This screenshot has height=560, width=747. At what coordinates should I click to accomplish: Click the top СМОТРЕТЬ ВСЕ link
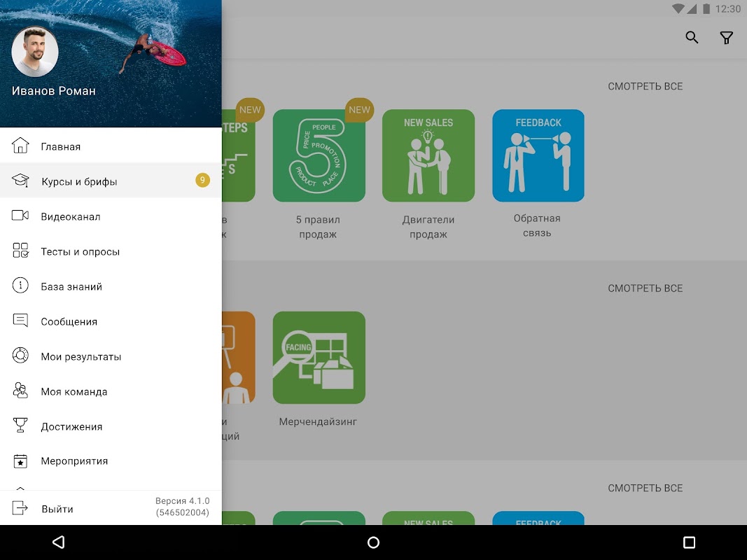click(x=645, y=86)
